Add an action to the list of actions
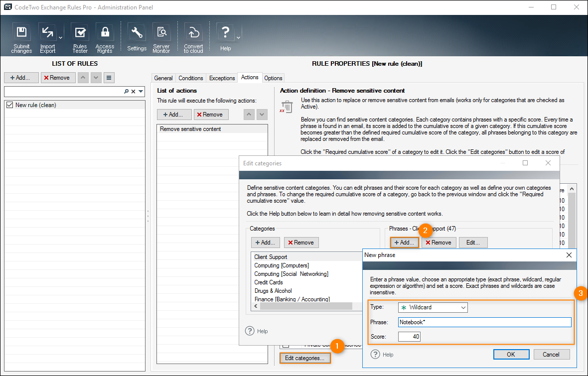Image resolution: width=588 pixels, height=376 pixels. (174, 115)
